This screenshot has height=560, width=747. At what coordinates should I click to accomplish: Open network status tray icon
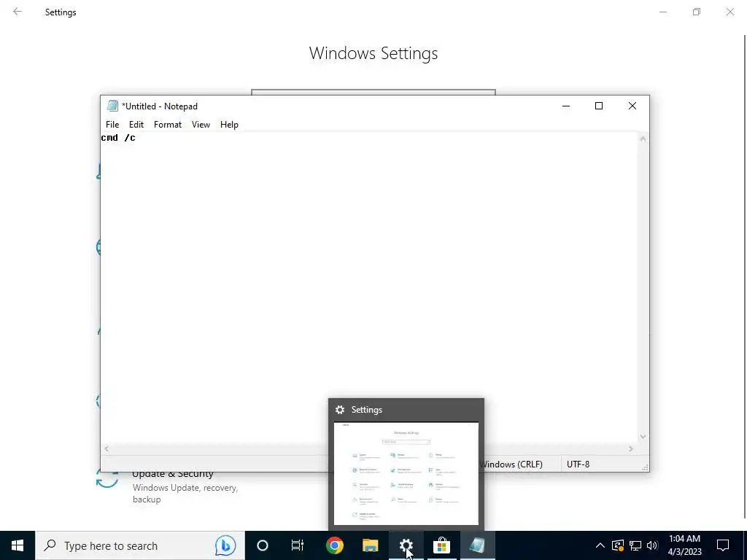(x=635, y=545)
